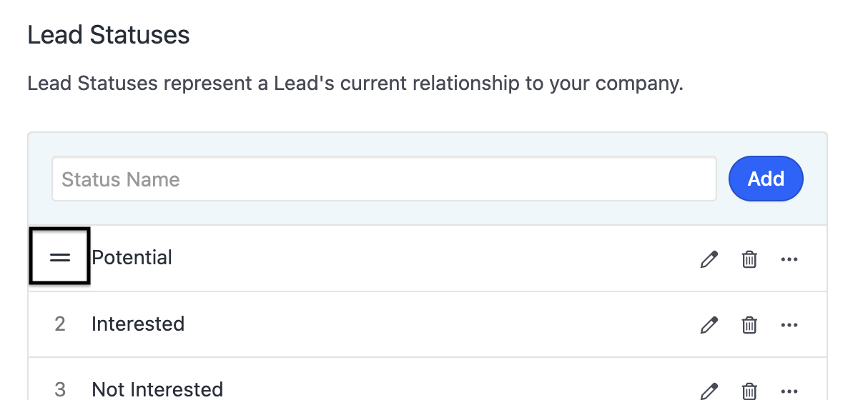Click the number 3 beside Not Interested
The image size is (868, 400).
(60, 389)
